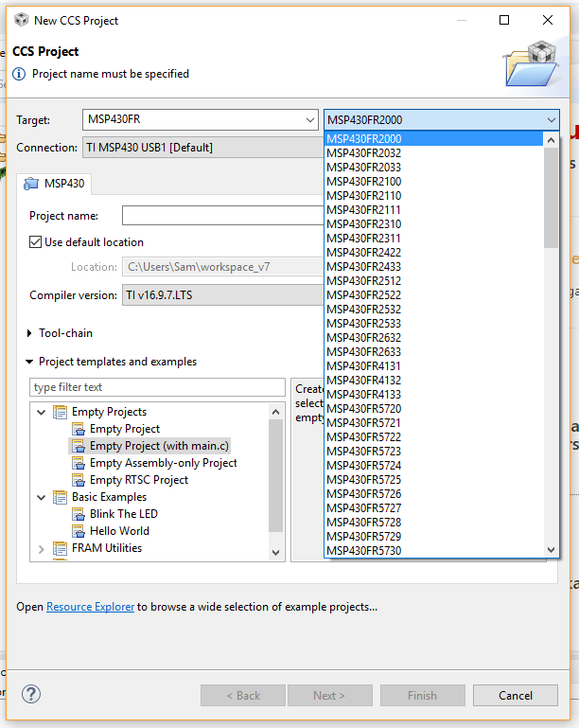Click the help question mark icon

pos(31,694)
